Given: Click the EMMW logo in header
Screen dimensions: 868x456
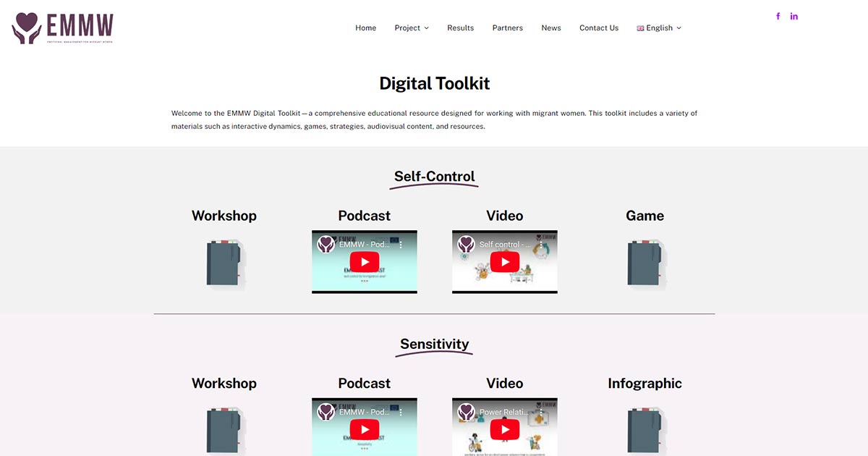Looking at the screenshot, I should pyautogui.click(x=63, y=28).
